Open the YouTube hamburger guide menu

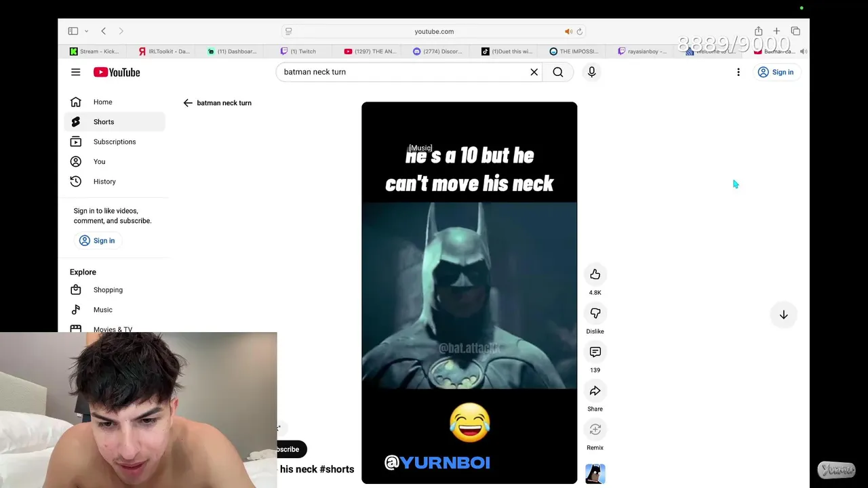point(76,72)
